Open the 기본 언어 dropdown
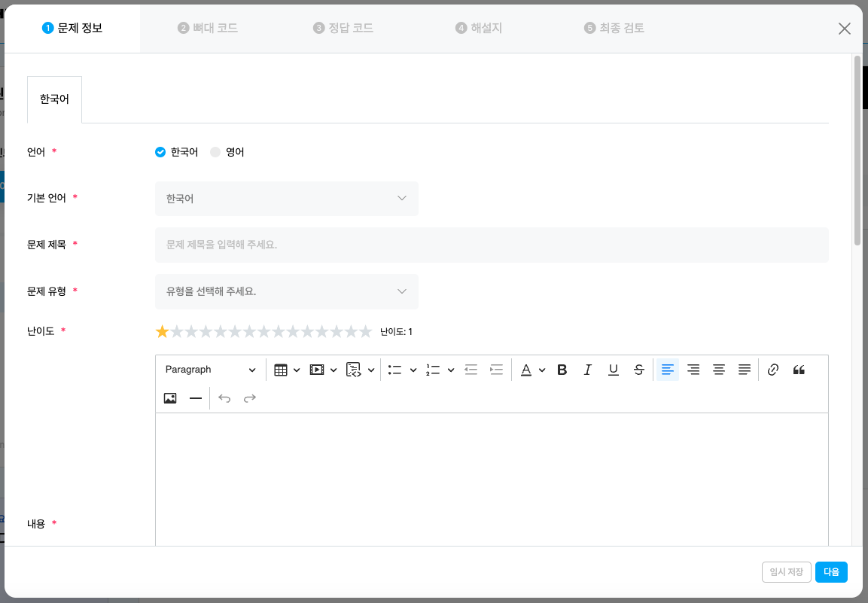Screen dimensions: 868x603 pyautogui.click(x=287, y=198)
